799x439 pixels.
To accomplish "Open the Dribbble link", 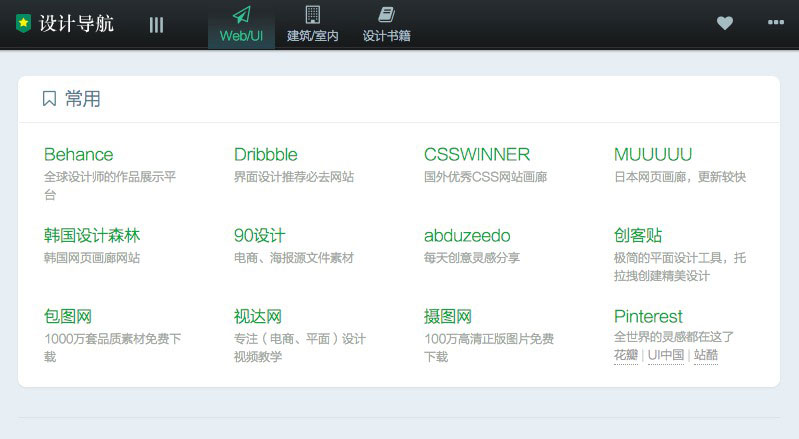I will [x=265, y=154].
